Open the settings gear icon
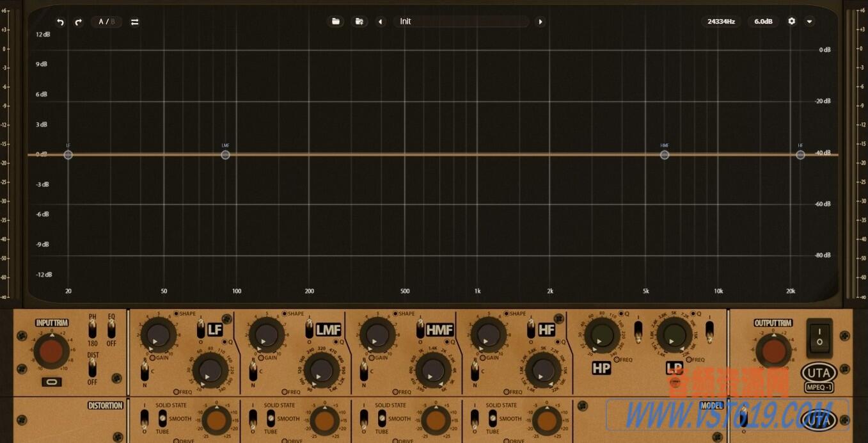Viewport: 868px width, 443px height. tap(792, 21)
